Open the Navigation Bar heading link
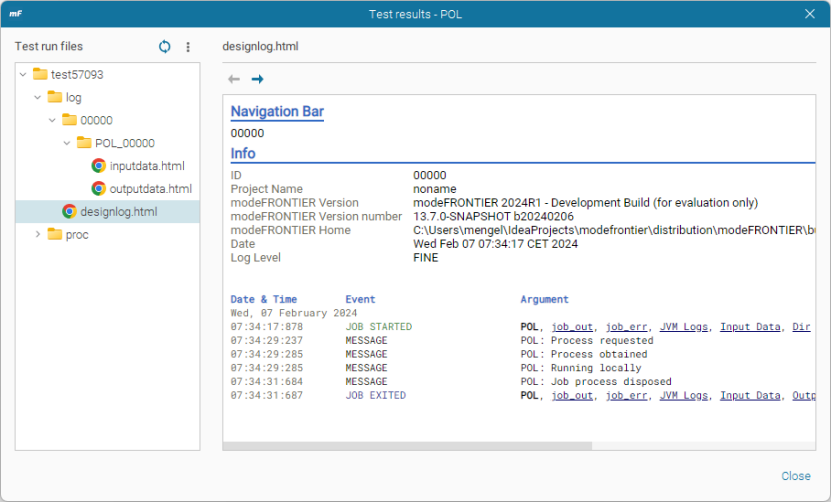 (x=277, y=111)
